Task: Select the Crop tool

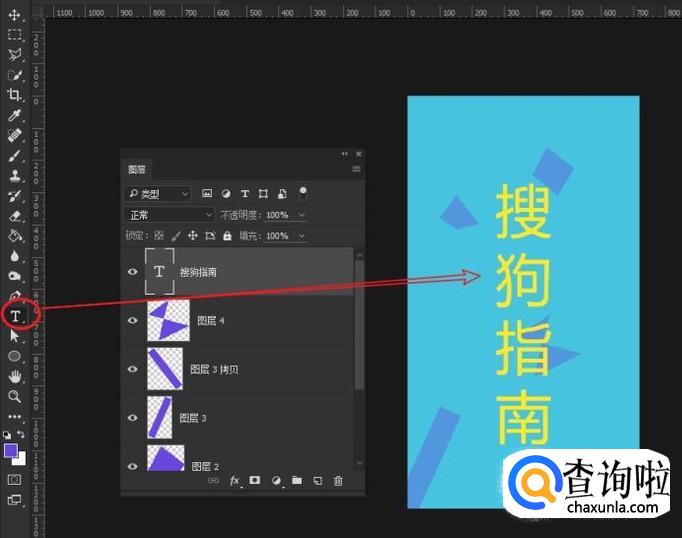Action: [14, 95]
